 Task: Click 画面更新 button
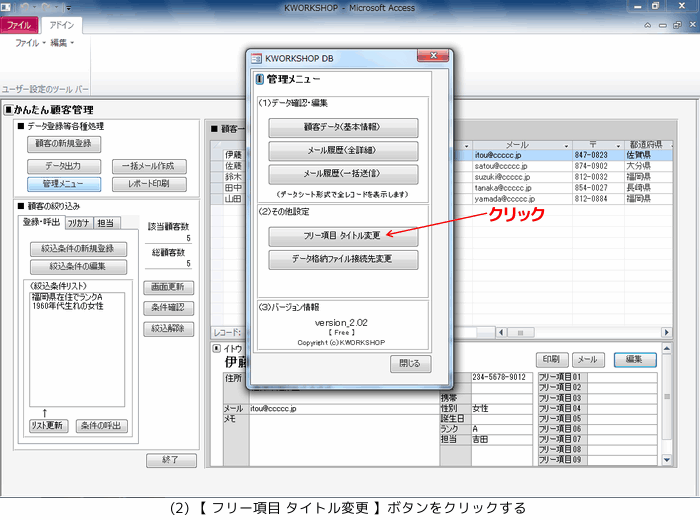point(168,287)
